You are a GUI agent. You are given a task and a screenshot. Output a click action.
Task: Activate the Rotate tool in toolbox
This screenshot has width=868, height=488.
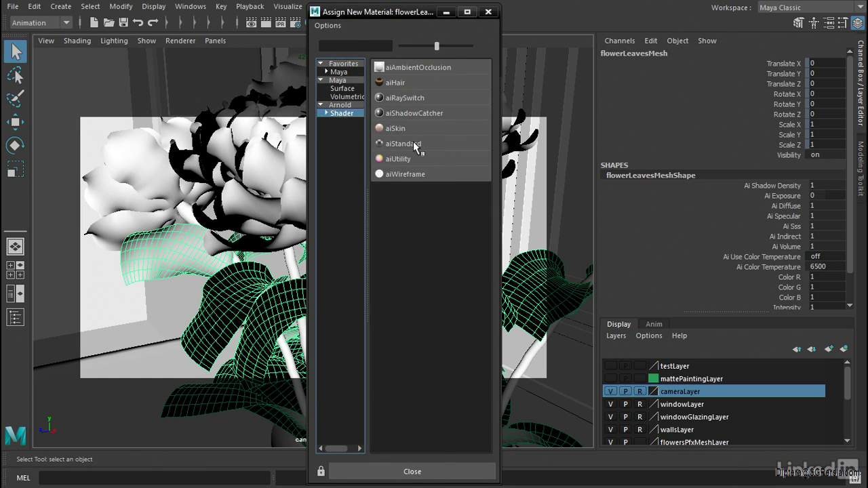(16, 145)
